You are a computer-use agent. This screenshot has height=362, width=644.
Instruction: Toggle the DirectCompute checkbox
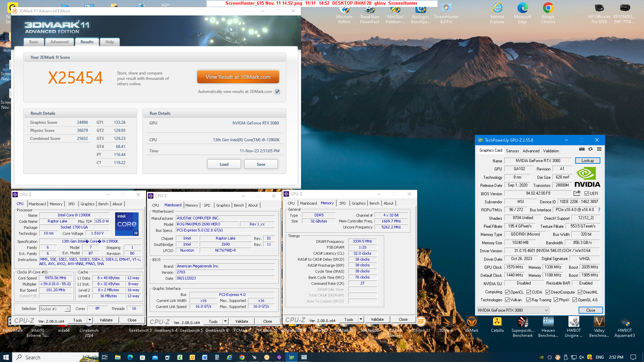tap(548, 292)
